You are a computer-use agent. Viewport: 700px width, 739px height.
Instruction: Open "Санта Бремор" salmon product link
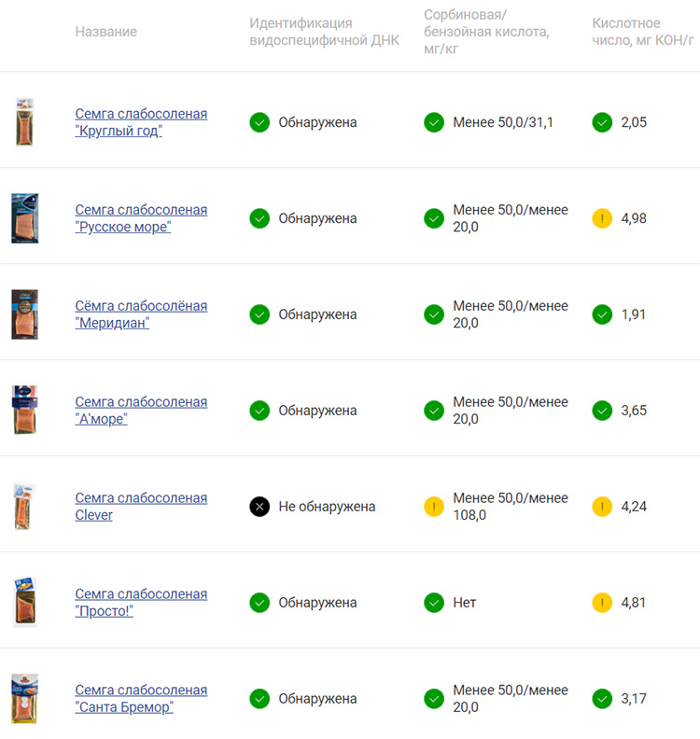[x=141, y=699]
